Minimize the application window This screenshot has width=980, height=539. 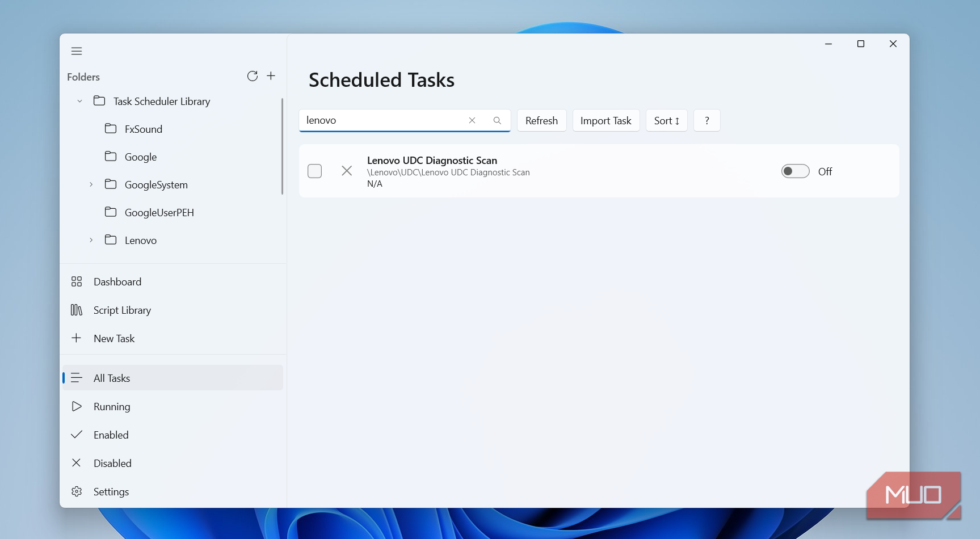pos(828,44)
